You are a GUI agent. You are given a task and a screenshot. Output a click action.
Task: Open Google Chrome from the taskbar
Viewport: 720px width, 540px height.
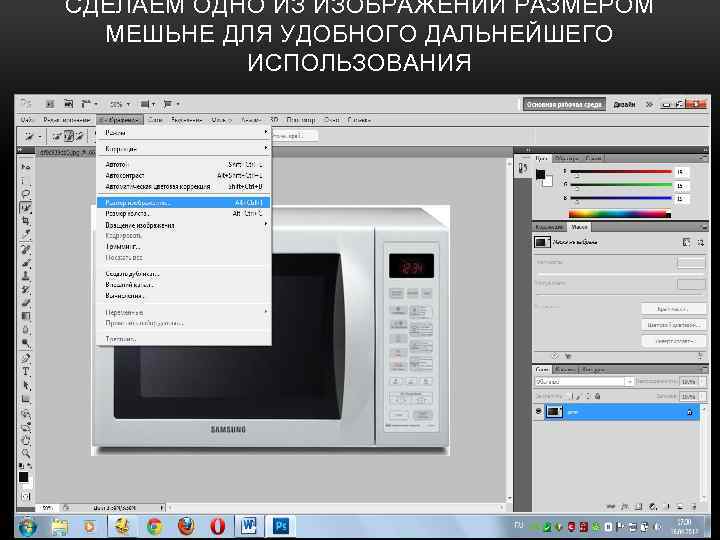(x=155, y=526)
